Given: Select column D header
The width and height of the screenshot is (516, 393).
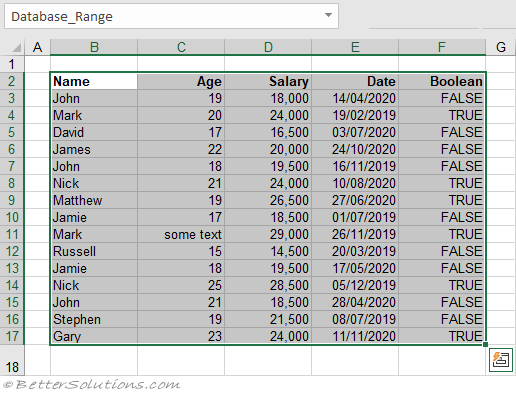Looking at the screenshot, I should 268,47.
